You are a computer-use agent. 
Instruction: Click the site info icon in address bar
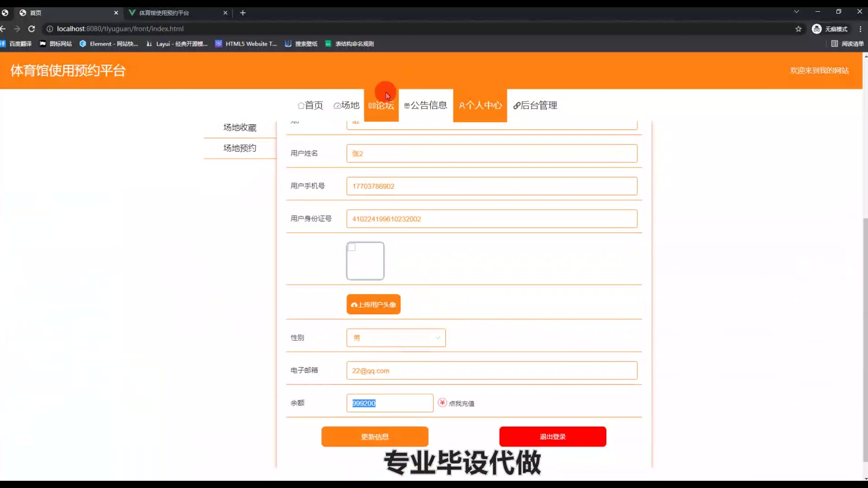(50, 29)
